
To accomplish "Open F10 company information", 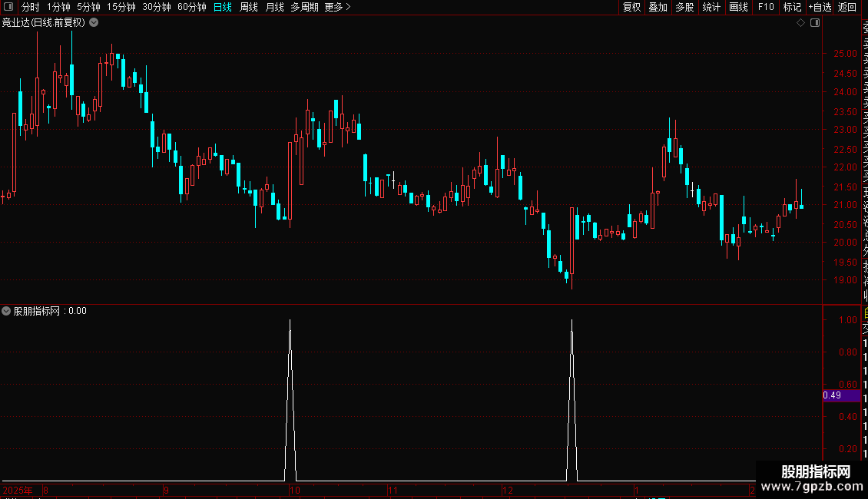I will pyautogui.click(x=766, y=7).
